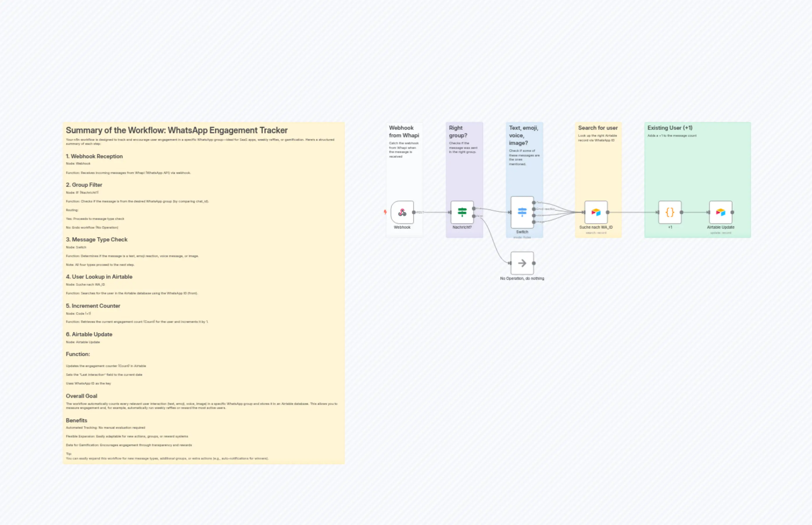Click the Text output connector on the Switch node
The width and height of the screenshot is (812, 525).
(534, 203)
